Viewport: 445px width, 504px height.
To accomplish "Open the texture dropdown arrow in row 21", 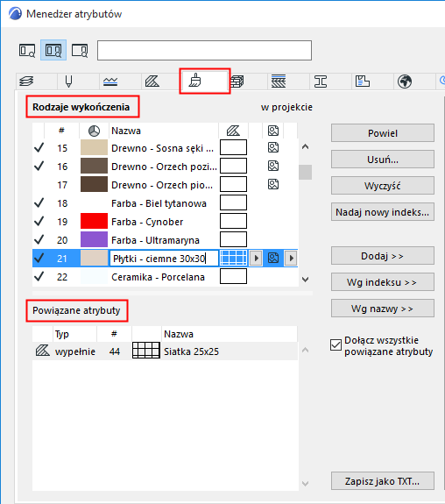I will coord(291,258).
